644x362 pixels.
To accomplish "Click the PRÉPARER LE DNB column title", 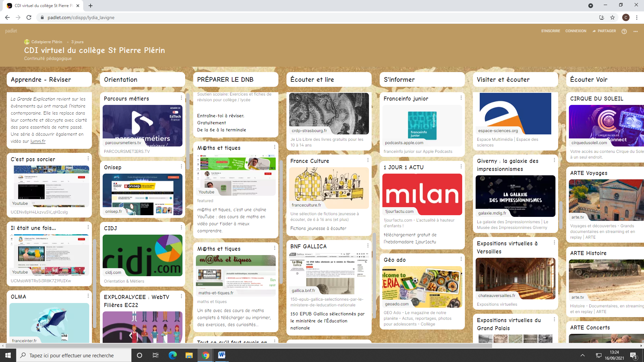I will coord(225,79).
